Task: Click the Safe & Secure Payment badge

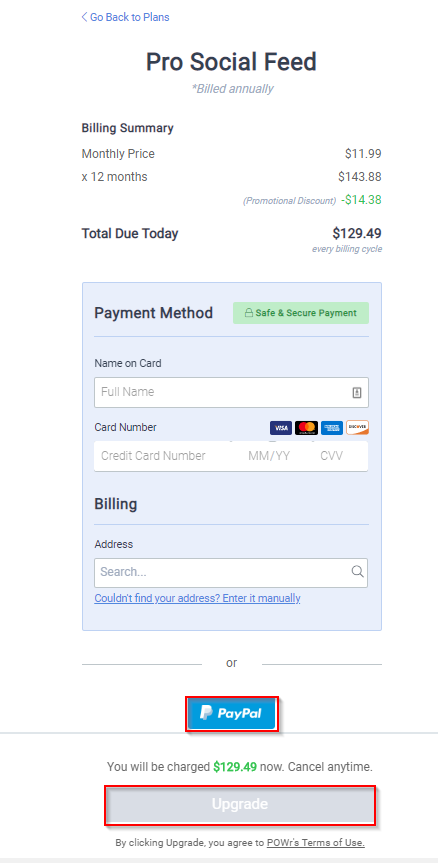Action: coord(301,313)
